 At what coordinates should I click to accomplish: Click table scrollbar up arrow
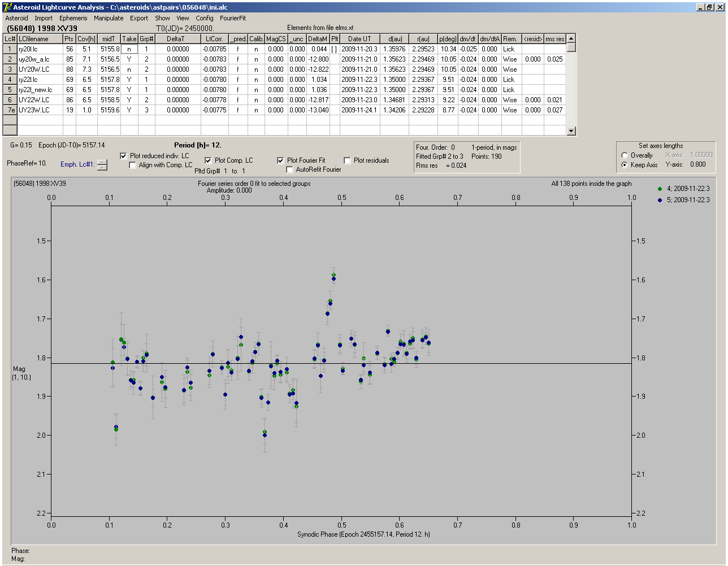click(x=571, y=38)
